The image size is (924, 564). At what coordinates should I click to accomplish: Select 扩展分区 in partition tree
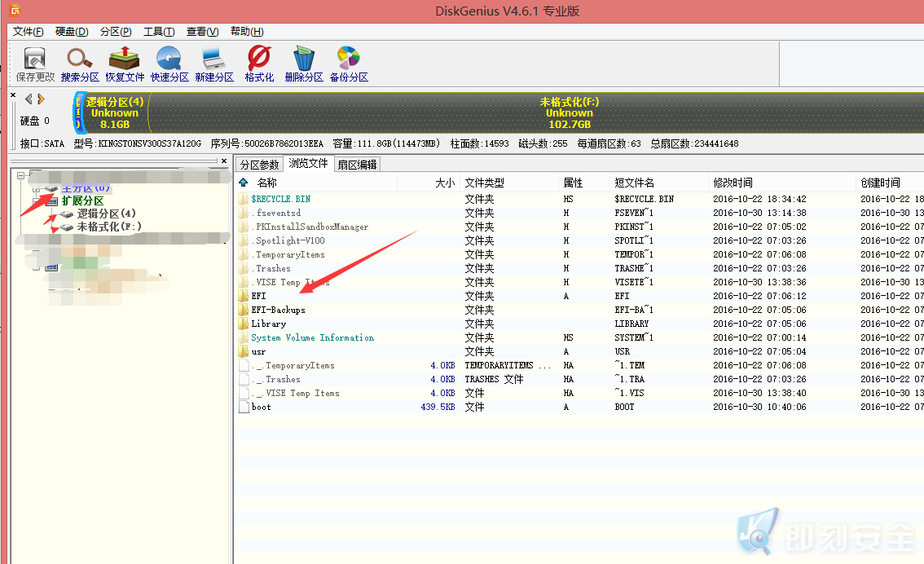click(x=82, y=201)
